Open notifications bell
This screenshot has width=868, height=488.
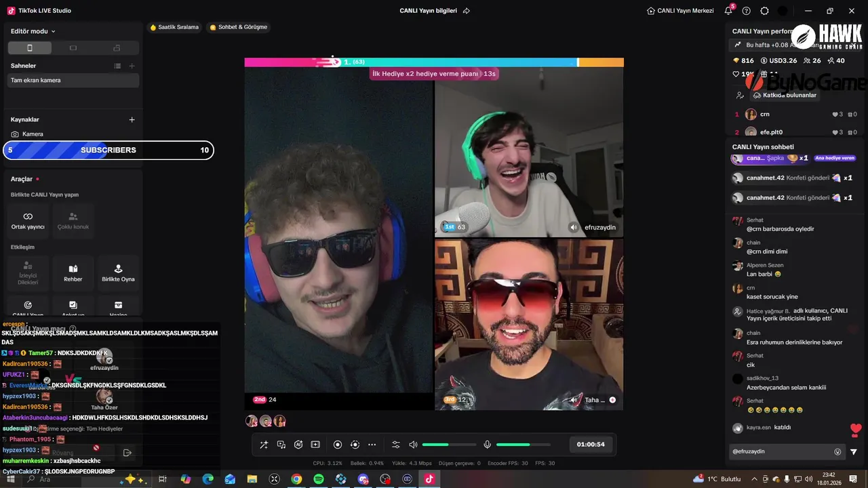(728, 11)
